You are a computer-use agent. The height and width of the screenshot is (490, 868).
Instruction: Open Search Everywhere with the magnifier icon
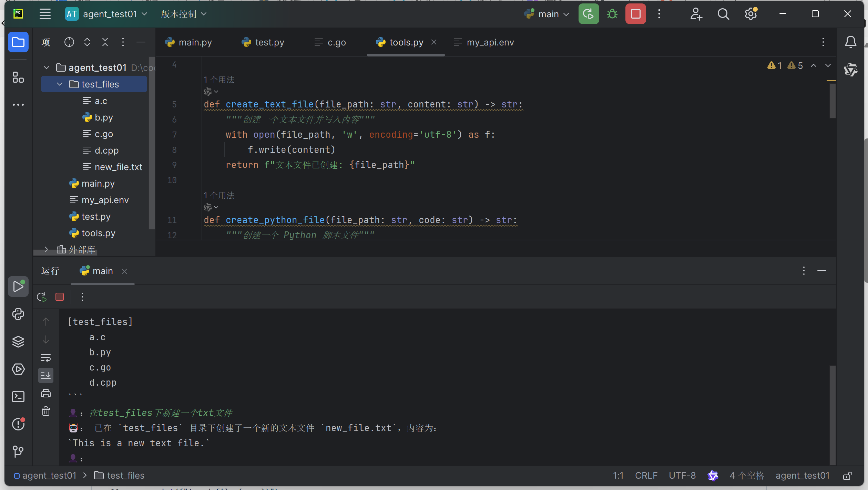coord(723,14)
